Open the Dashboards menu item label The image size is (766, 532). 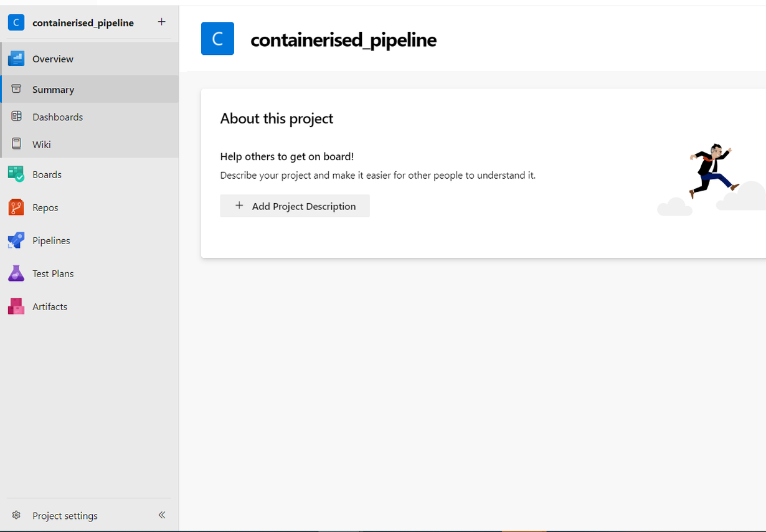pyautogui.click(x=58, y=117)
